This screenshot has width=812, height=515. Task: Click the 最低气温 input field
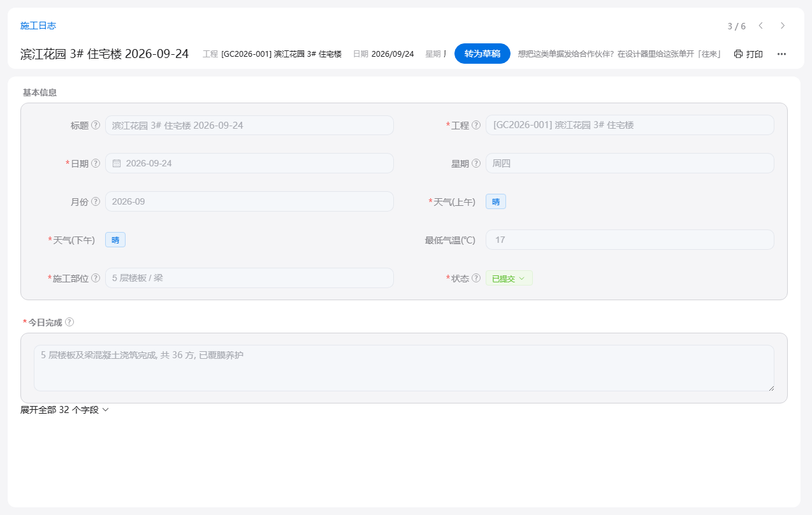pyautogui.click(x=630, y=240)
